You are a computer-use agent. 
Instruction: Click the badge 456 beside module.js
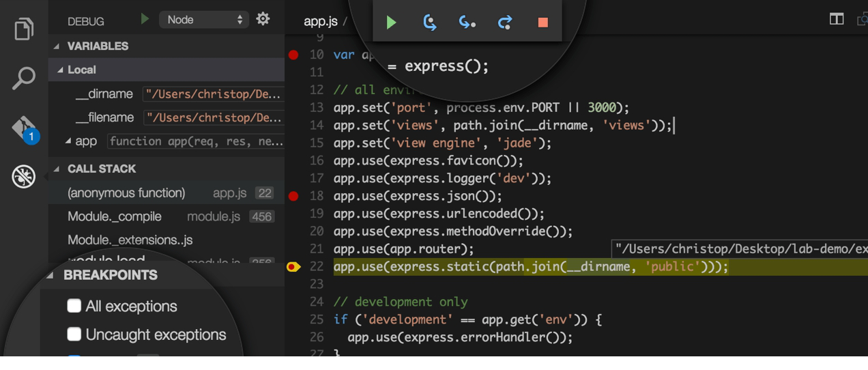tap(261, 216)
